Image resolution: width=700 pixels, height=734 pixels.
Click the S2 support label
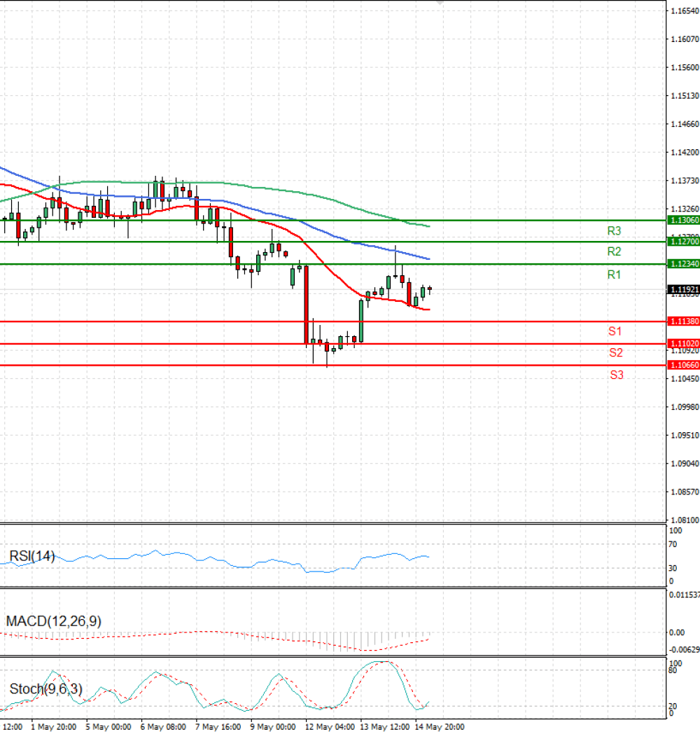pyautogui.click(x=616, y=352)
